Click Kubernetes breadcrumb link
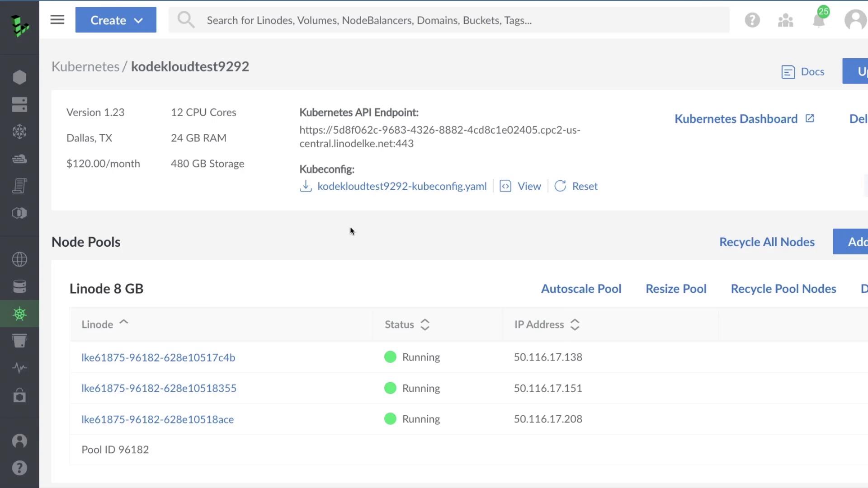 [x=85, y=66]
